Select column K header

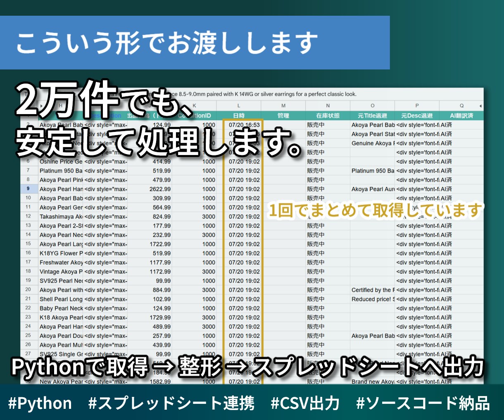coord(194,106)
